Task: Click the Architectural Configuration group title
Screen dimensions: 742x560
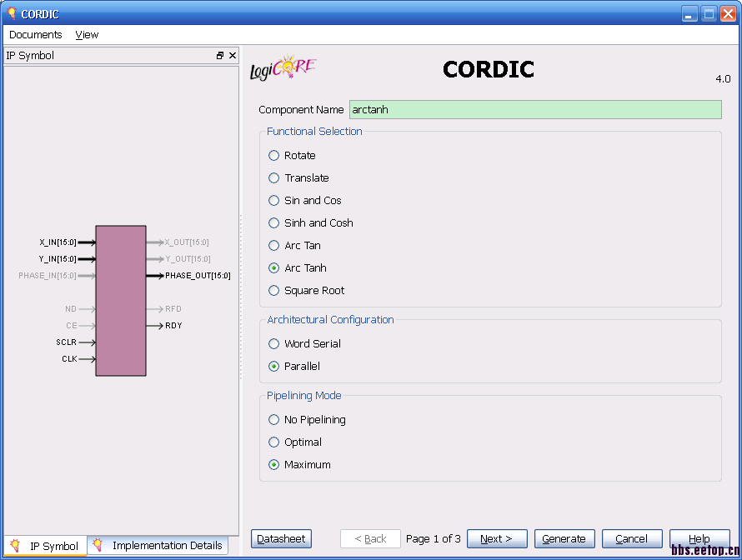Action: click(x=330, y=320)
